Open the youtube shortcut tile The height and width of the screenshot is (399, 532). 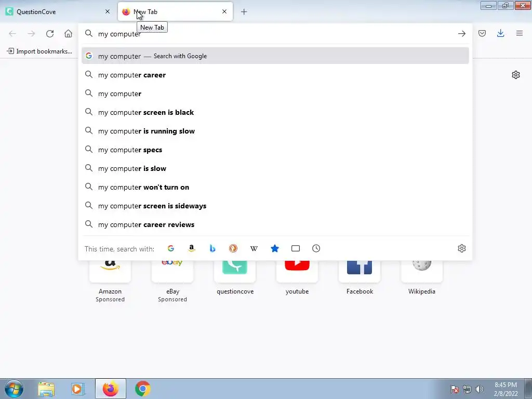click(297, 277)
